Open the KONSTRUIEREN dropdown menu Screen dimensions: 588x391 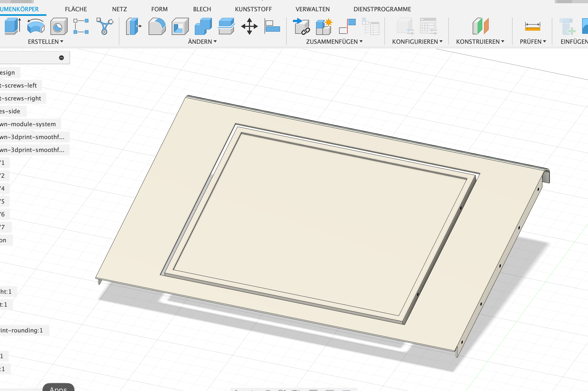(x=480, y=42)
